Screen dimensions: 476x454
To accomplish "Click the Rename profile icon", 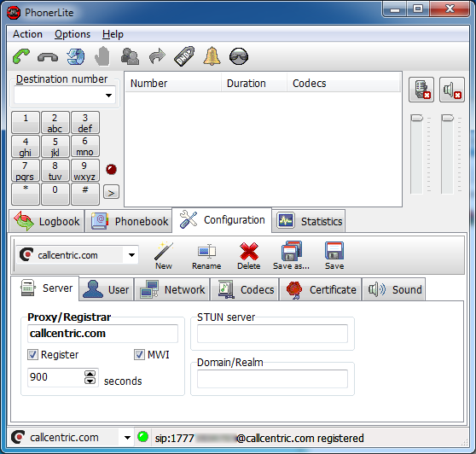I will (206, 255).
